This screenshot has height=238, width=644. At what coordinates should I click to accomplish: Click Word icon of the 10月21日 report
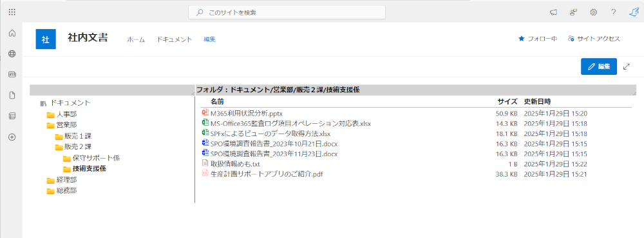tap(205, 143)
